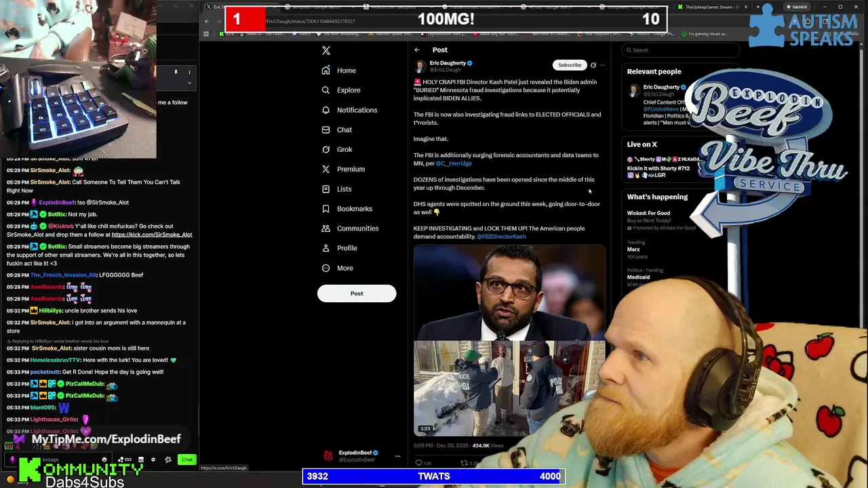This screenshot has width=868, height=488.
Task: Open the chat panel three-dot menu
Action: pyautogui.click(x=189, y=72)
